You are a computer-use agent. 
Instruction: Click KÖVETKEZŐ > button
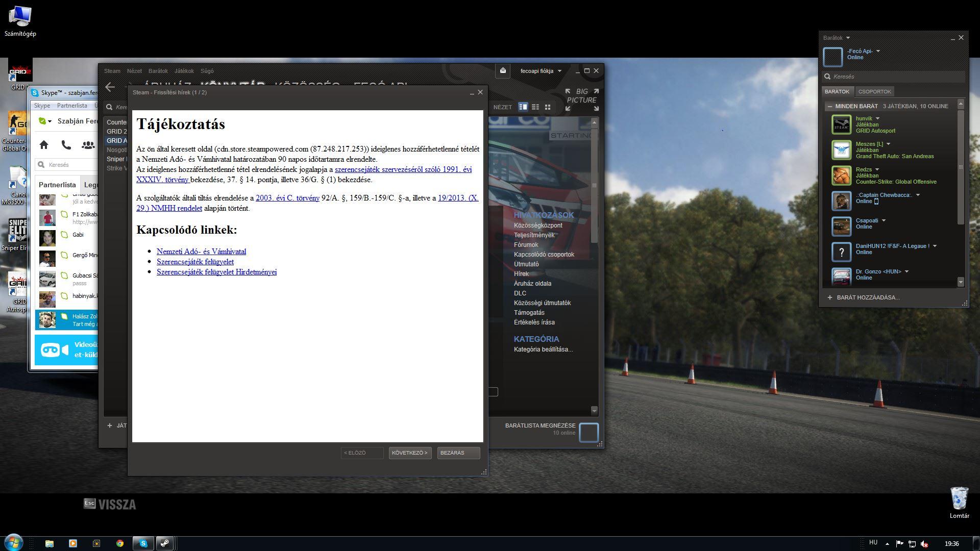[x=410, y=453]
